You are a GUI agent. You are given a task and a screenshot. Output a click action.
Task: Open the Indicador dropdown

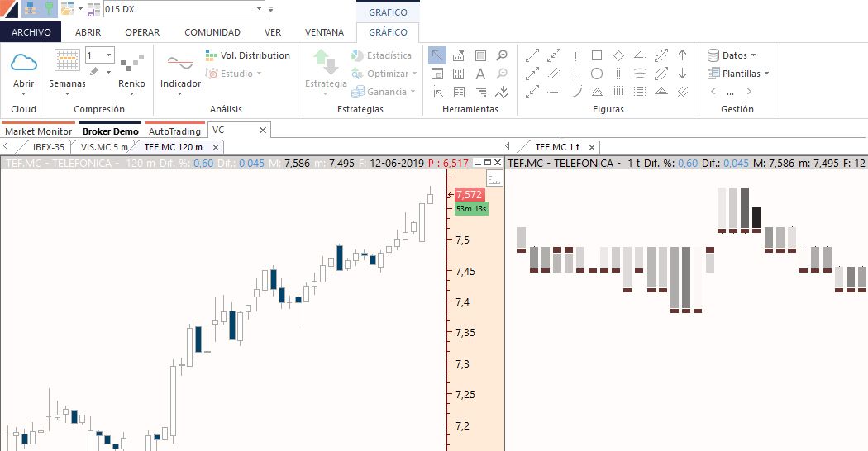tap(180, 94)
